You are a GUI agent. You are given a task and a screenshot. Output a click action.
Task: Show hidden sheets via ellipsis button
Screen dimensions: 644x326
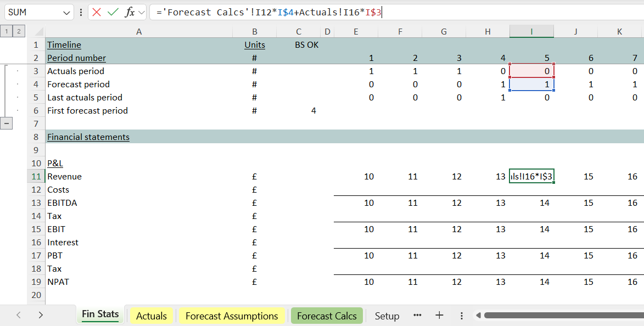click(417, 316)
